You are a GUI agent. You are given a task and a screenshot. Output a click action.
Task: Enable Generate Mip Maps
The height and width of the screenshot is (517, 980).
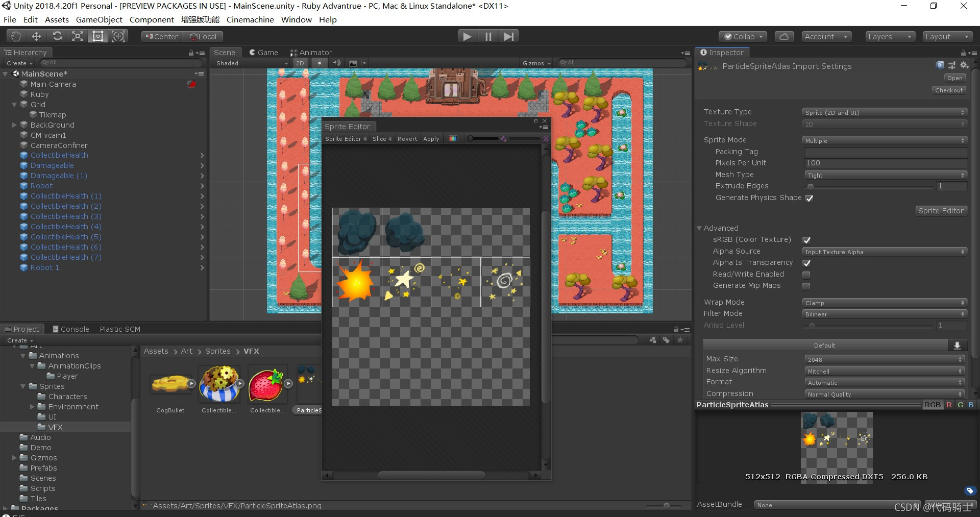pos(806,286)
